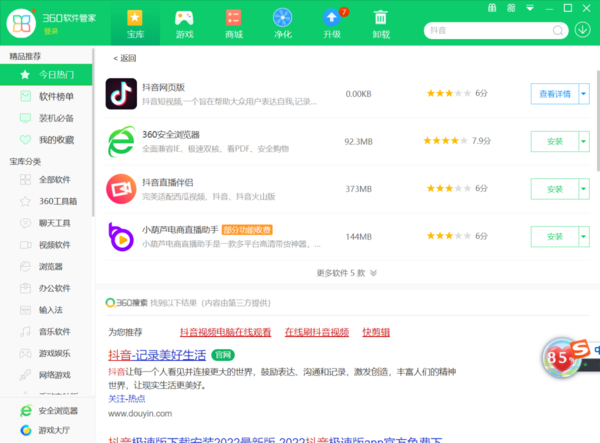Open install options arrow for 小葫芦电商直播助手
Image resolution: width=600 pixels, height=443 pixels.
click(x=584, y=236)
